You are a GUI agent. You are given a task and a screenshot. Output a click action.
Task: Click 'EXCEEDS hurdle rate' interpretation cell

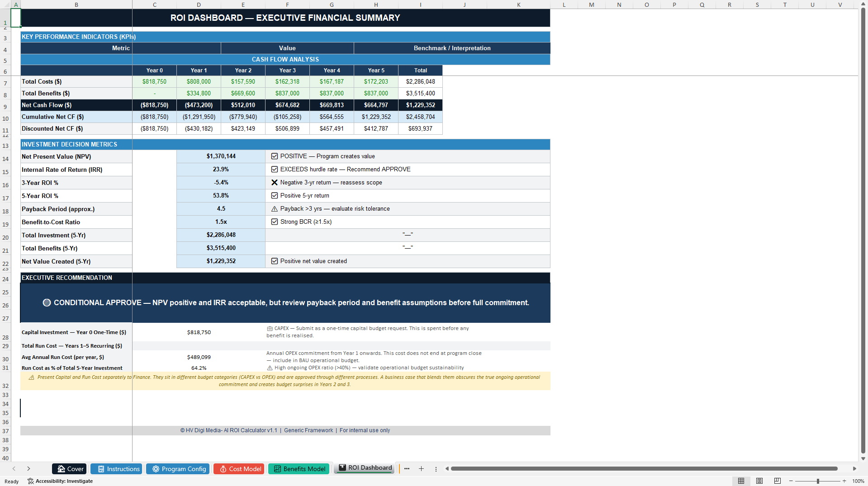408,170
